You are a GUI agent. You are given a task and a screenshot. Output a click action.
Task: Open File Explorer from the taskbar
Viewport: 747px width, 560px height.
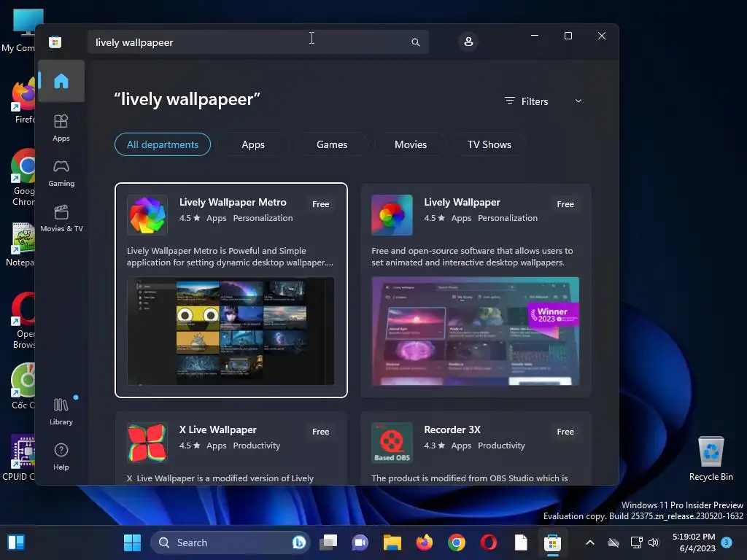click(x=392, y=542)
